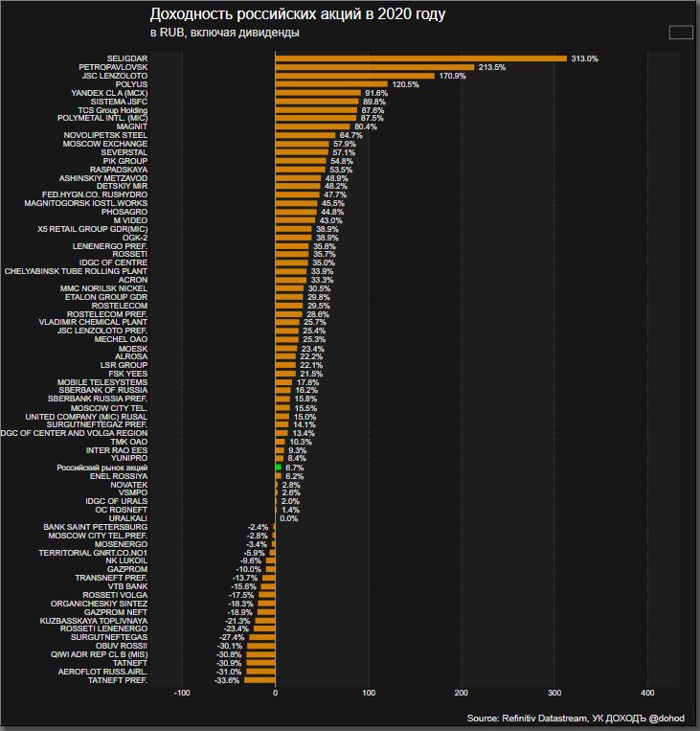Select the PETROPAVLOVSK label
Screen dimensions: 700x731
113,67
